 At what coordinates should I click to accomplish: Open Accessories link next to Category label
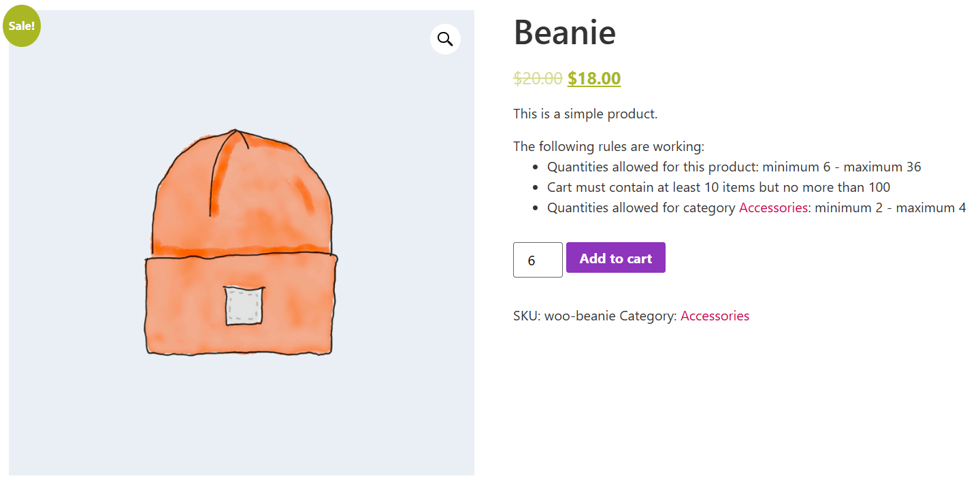715,316
